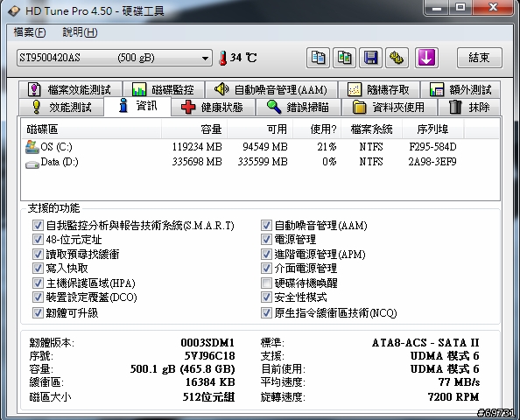Click the serial number 5VJ96C18 value

(x=210, y=356)
